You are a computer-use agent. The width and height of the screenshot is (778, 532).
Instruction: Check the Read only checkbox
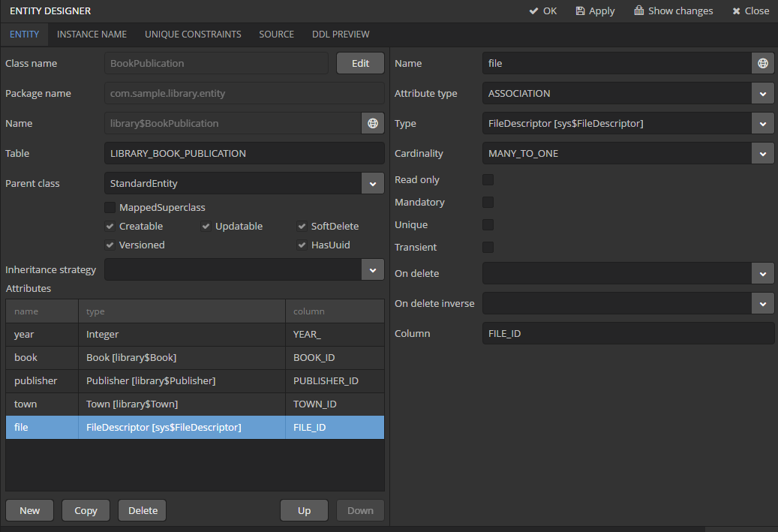(x=488, y=179)
